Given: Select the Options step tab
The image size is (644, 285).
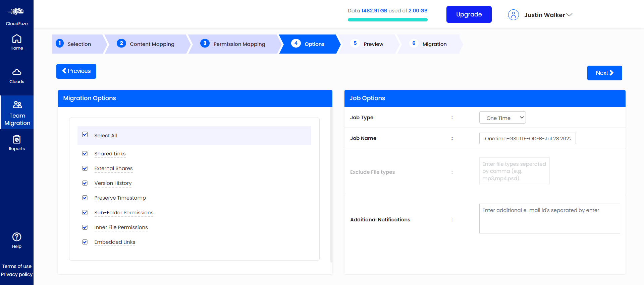Looking at the screenshot, I should tap(310, 44).
